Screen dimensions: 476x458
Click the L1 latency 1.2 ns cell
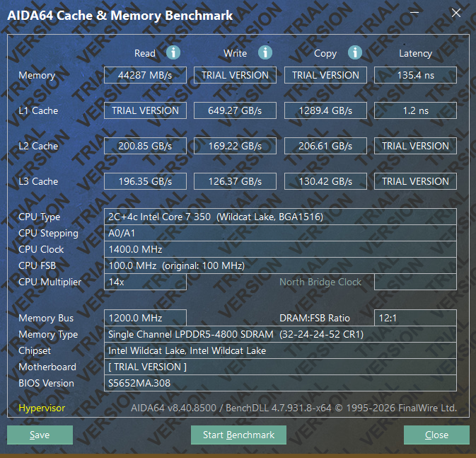[415, 110]
